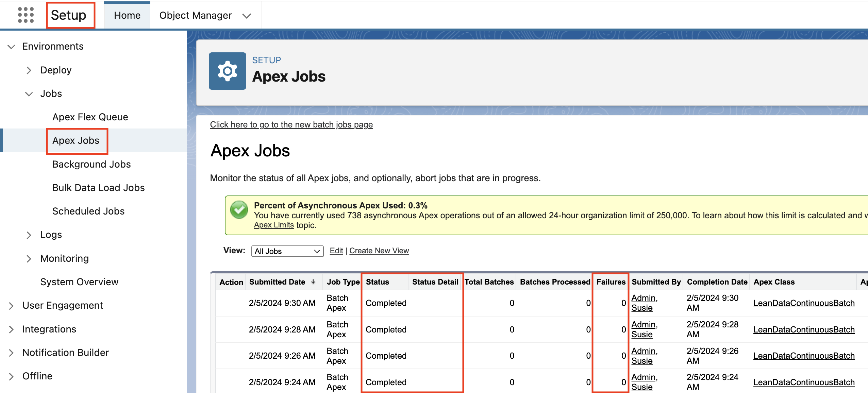Open the All Jobs view dropdown
The height and width of the screenshot is (393, 868).
point(287,251)
